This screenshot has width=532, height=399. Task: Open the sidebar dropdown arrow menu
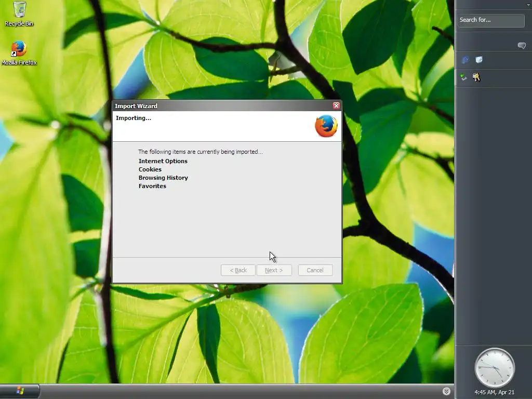528,4
